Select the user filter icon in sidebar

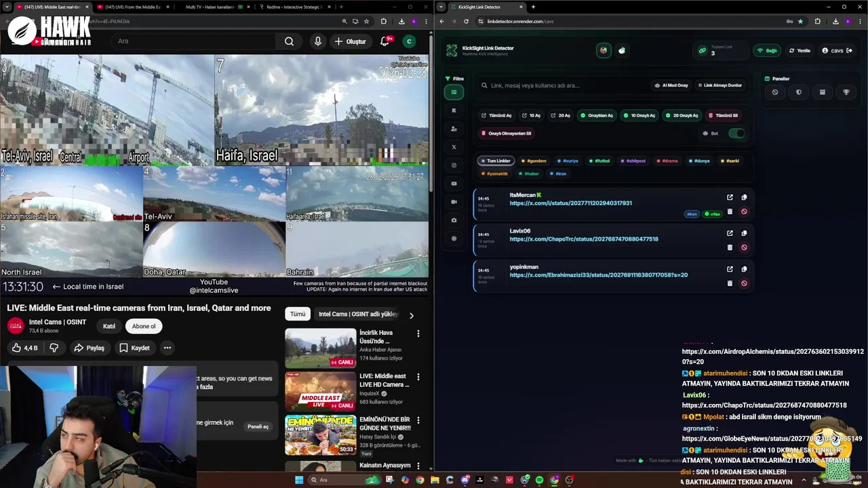point(454,129)
